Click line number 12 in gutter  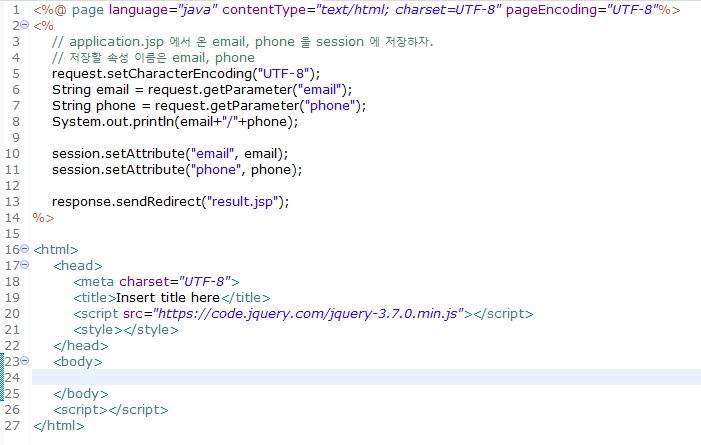coord(13,186)
